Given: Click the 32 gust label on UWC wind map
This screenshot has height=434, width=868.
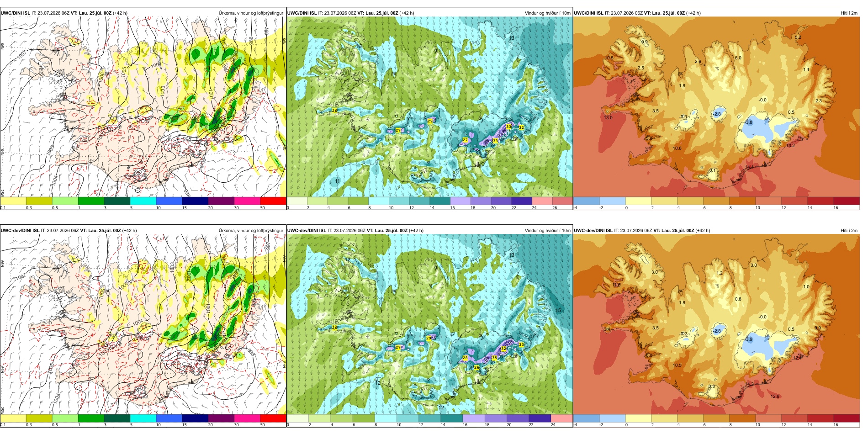Looking at the screenshot, I should click(x=521, y=127).
